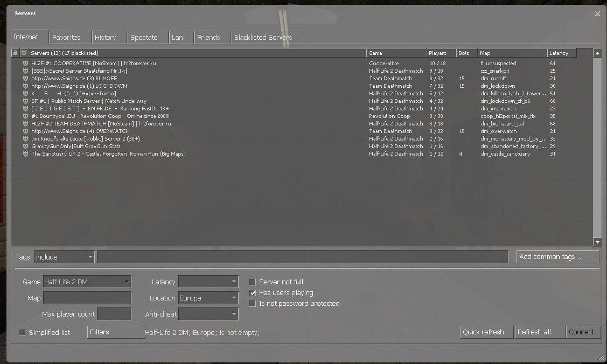Sort by the Players column header
This screenshot has width=607, height=364.
[441, 53]
